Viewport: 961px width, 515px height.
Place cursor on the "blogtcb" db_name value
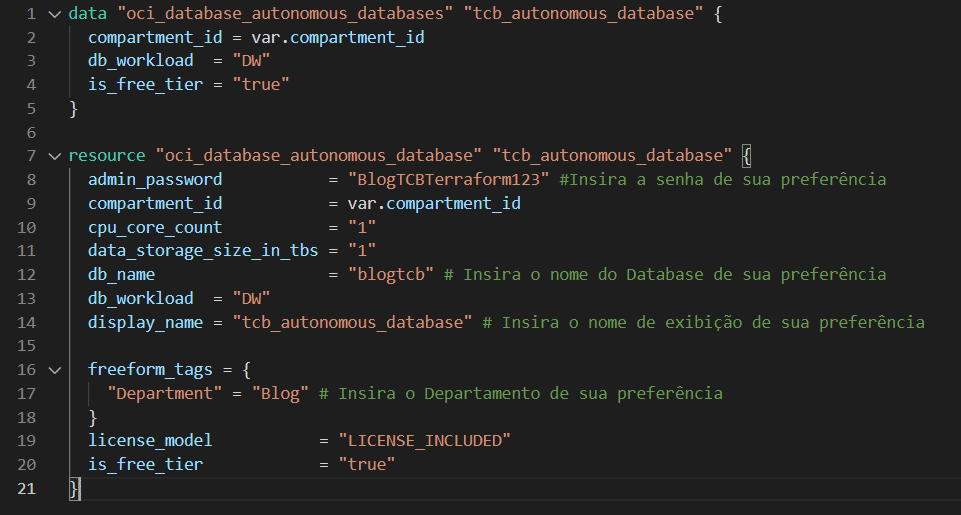pos(391,275)
